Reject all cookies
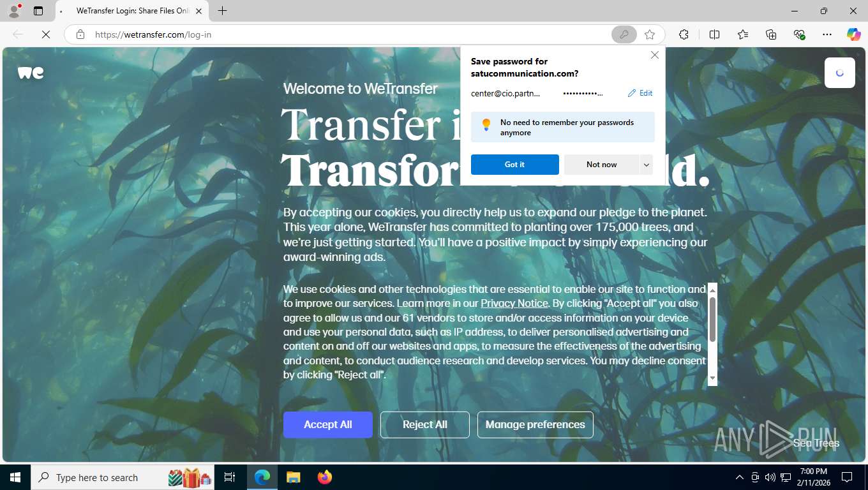The image size is (868, 490). (425, 425)
